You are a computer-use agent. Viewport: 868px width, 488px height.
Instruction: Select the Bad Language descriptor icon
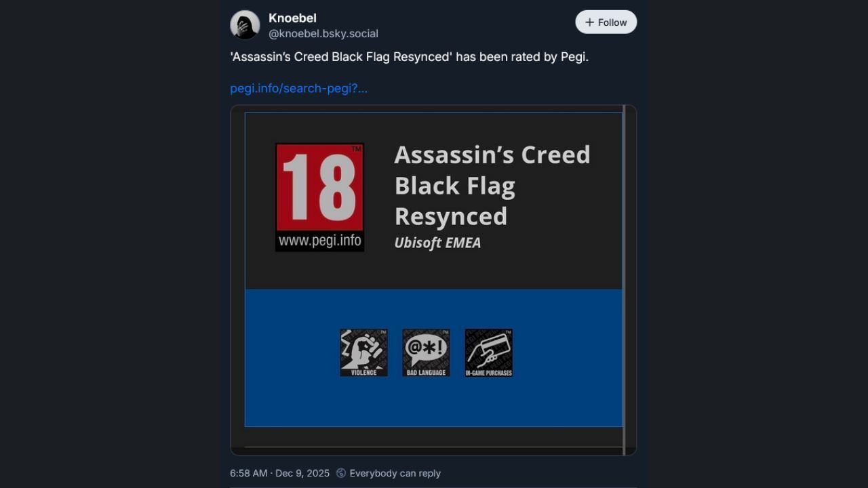click(x=426, y=352)
